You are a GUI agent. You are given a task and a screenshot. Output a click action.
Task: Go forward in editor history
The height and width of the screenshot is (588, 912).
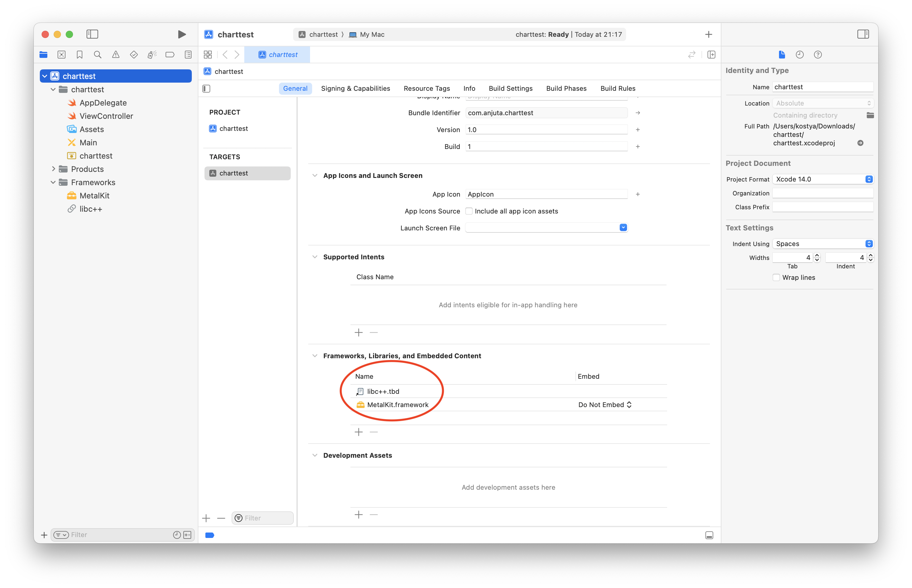[x=237, y=55]
